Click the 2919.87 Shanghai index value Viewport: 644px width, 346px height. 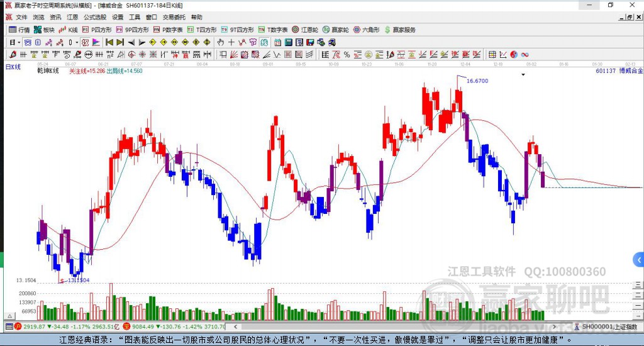tap(34, 326)
